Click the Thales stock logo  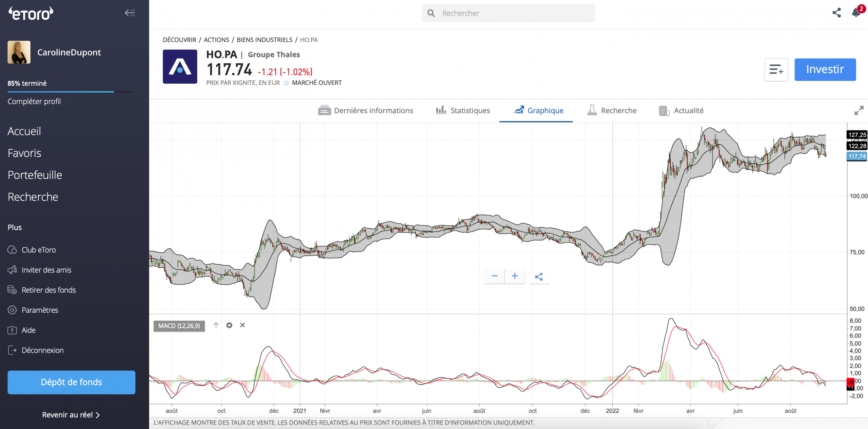click(180, 66)
